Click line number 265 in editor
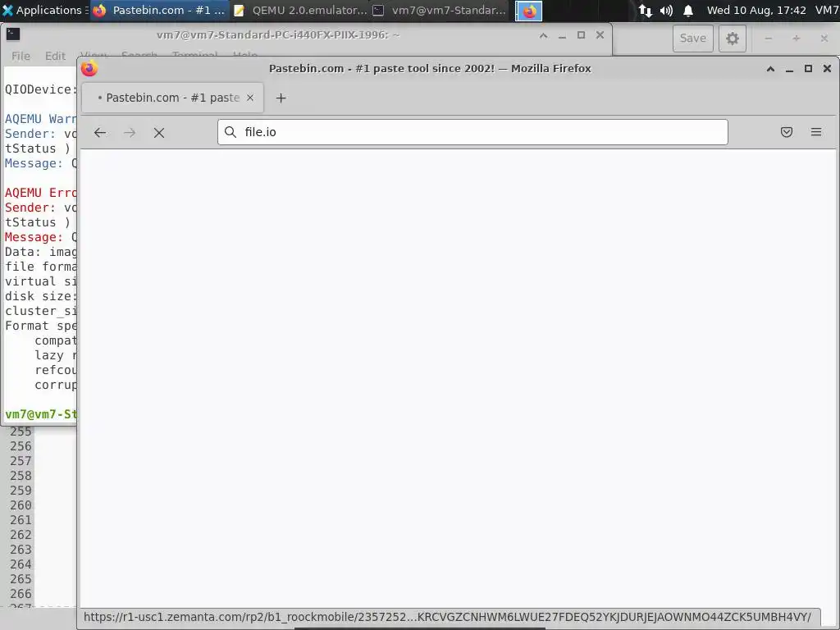840x630 pixels. tap(21, 579)
